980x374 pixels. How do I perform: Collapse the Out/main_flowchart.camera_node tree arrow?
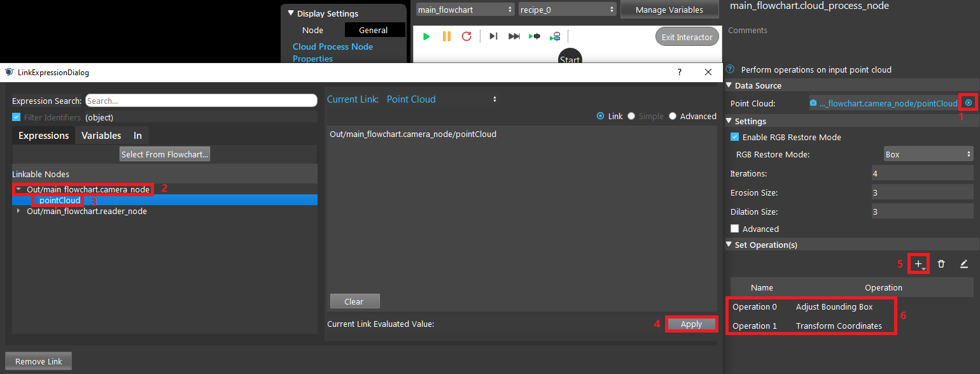[x=18, y=189]
